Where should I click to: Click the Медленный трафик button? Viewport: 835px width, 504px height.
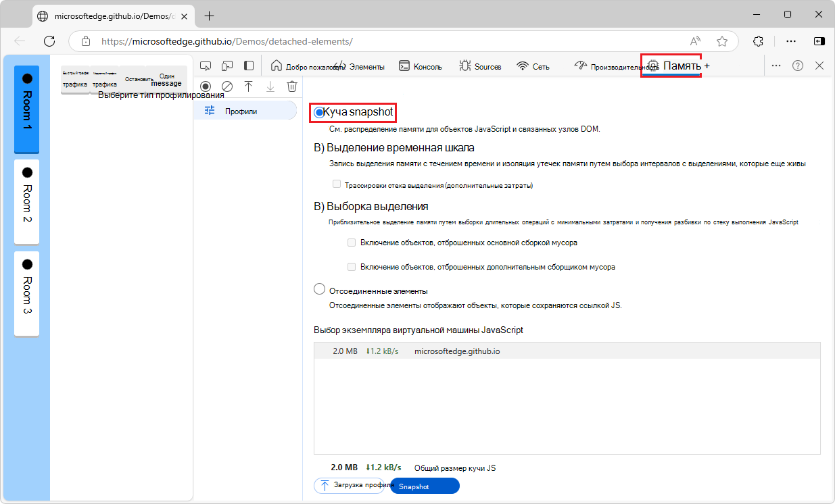(105, 80)
